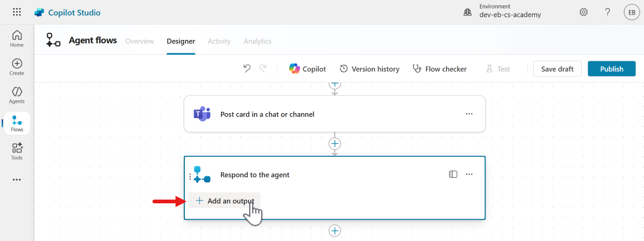Open ellipsis menu on Respond to the agent
Image resolution: width=644 pixels, height=241 pixels.
click(x=469, y=174)
